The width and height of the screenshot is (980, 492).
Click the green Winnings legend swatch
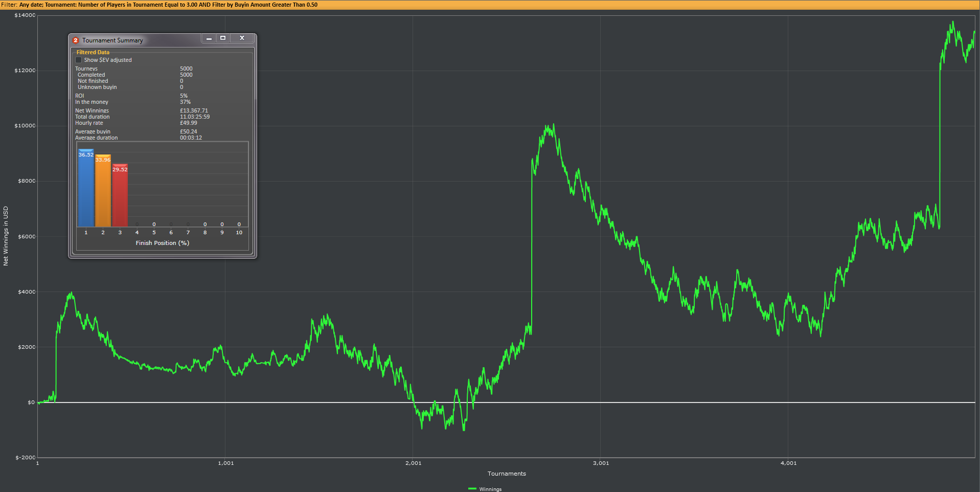click(x=472, y=489)
